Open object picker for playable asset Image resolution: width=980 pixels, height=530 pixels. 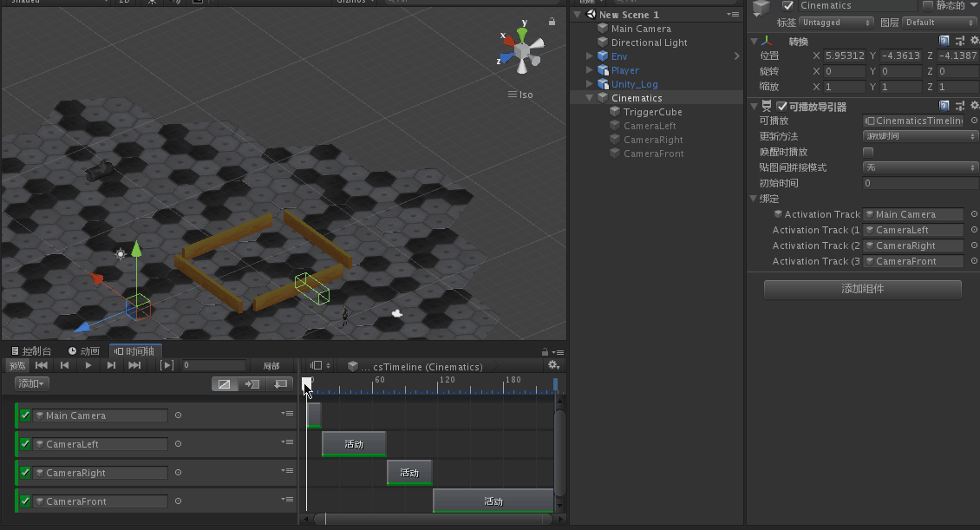click(974, 120)
